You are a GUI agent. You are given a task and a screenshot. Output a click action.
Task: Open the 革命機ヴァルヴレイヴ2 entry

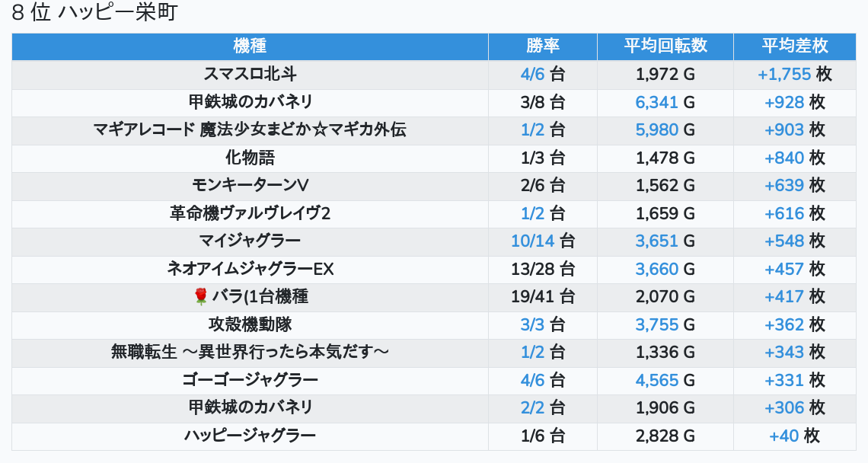pos(250,213)
